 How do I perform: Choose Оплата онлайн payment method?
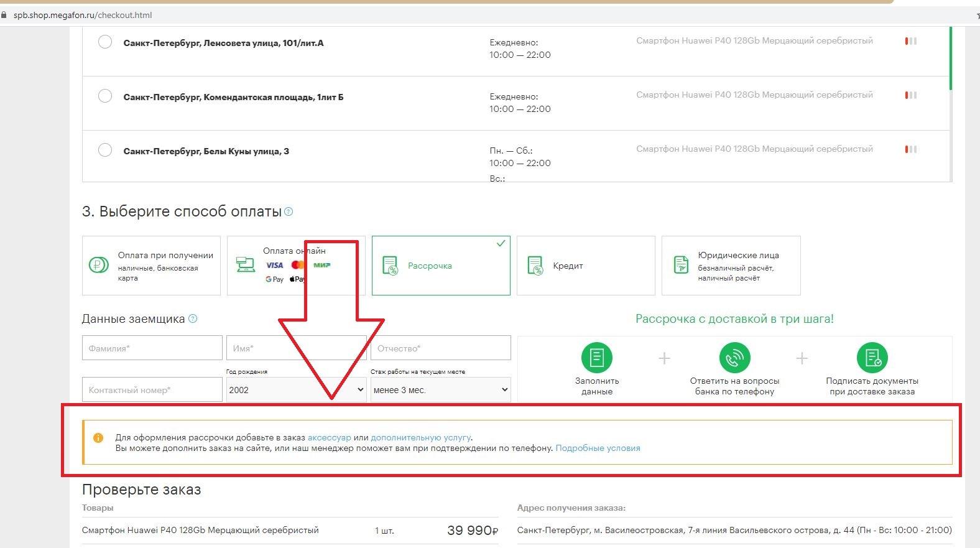(x=296, y=266)
